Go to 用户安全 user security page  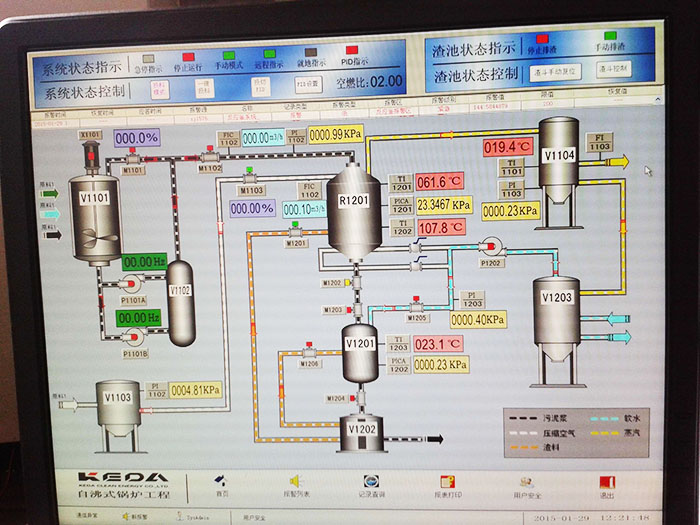pyautogui.click(x=528, y=480)
